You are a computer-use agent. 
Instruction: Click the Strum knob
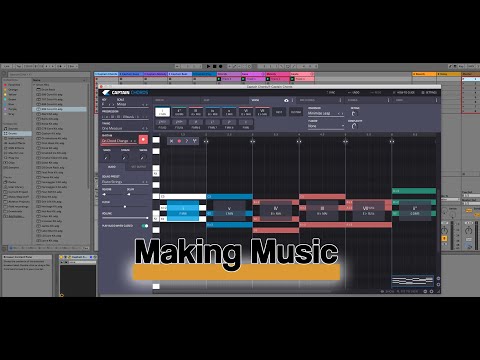(x=125, y=157)
